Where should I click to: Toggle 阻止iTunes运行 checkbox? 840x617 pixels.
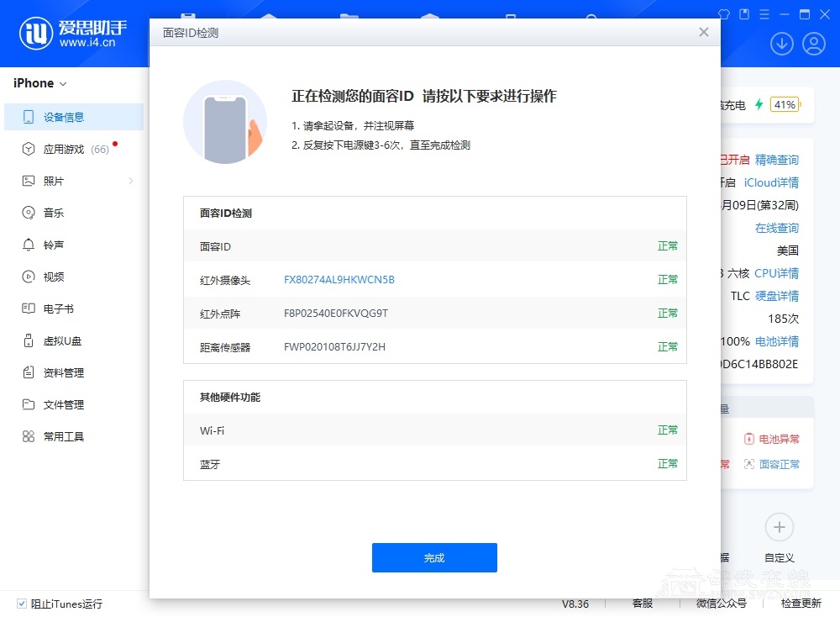22,604
